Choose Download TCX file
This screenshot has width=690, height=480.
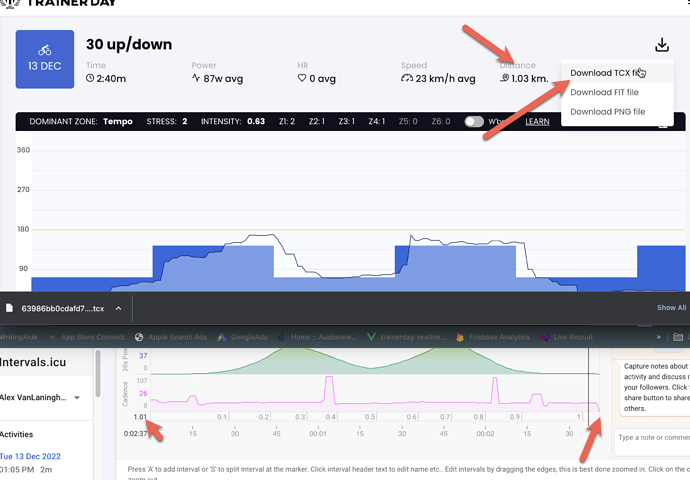point(617,73)
